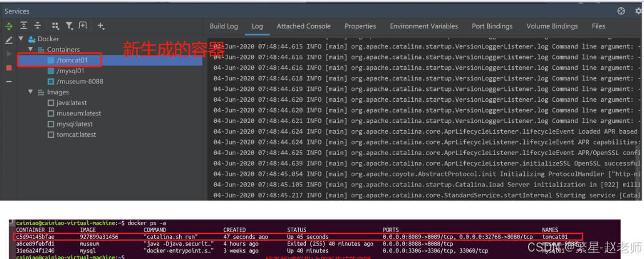Click log line timestamped 07:48:45.054
Viewport: 644px width, 259px height.
[427, 174]
